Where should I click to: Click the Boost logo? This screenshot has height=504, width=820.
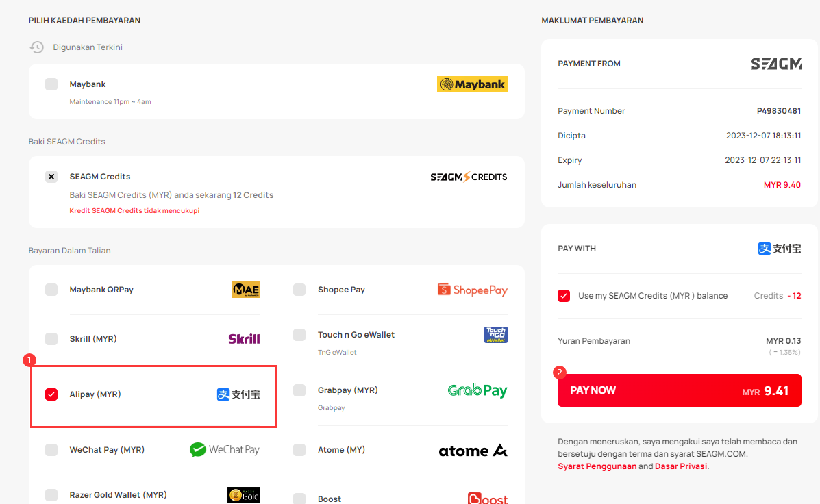[487, 499]
